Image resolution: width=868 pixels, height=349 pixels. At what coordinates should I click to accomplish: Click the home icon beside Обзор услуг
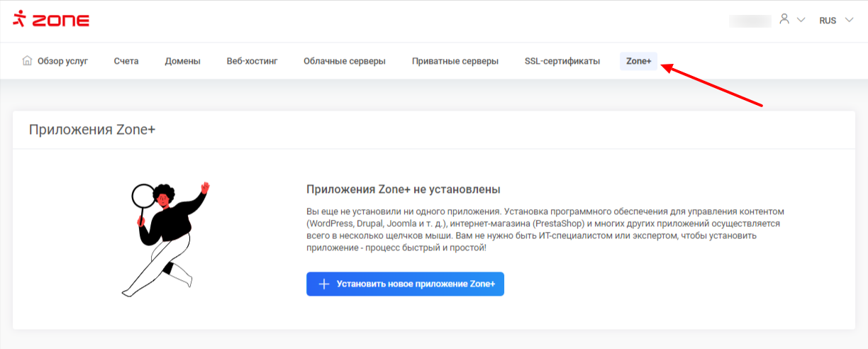point(27,61)
